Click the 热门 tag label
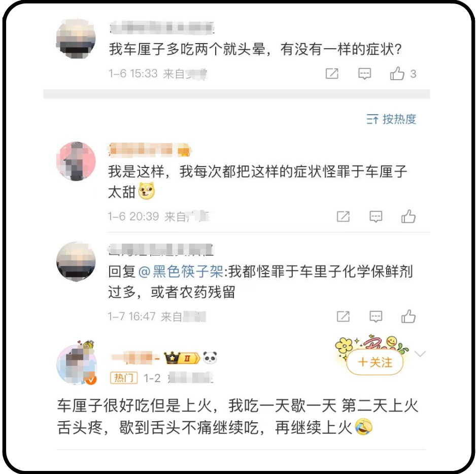This screenshot has height=474, width=476. tap(123, 378)
